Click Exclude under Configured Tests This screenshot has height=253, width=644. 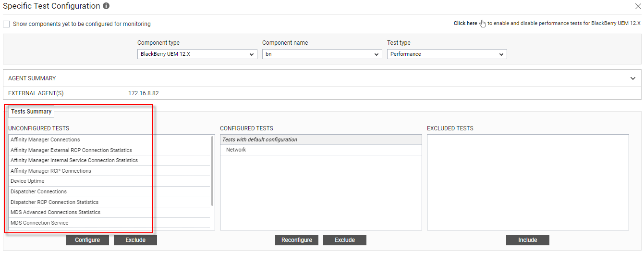coord(345,240)
